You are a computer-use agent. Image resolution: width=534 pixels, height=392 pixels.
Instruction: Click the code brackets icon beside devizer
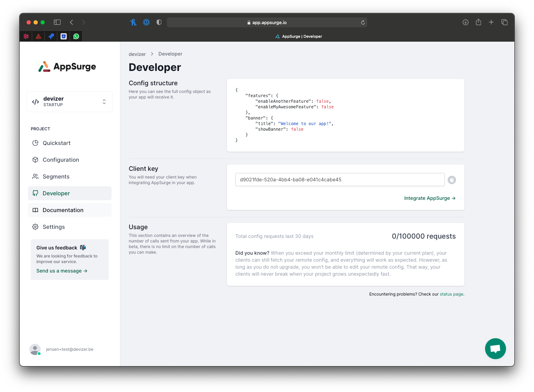[x=35, y=102]
